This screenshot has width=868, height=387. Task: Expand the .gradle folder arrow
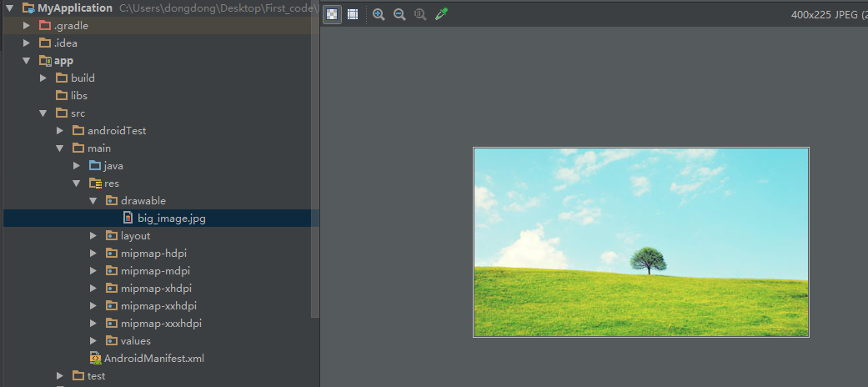coord(26,26)
